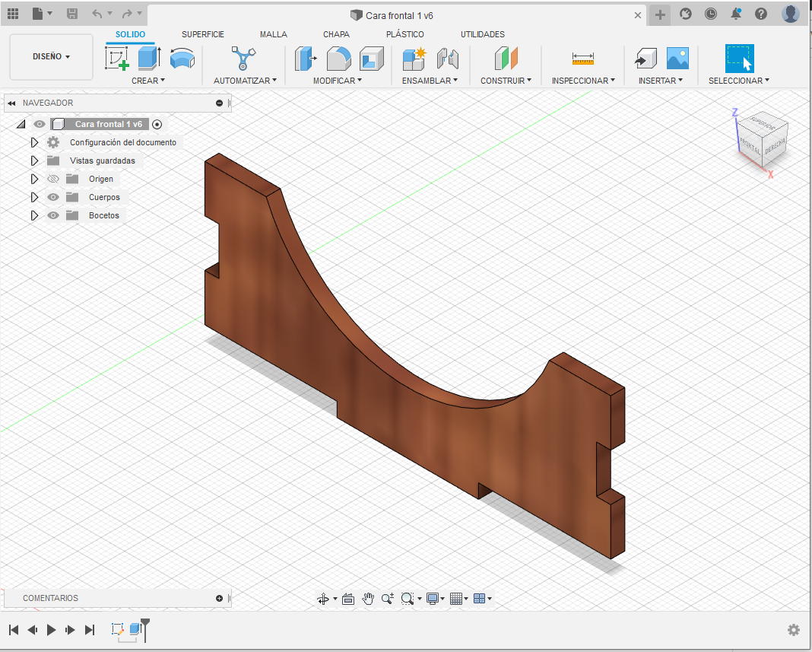
Task: Toggle visibility of the Origen folder
Action: (x=53, y=179)
